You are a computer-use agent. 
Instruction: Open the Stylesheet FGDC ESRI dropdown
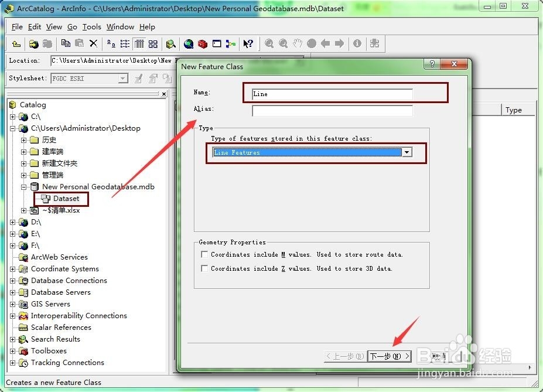point(123,79)
